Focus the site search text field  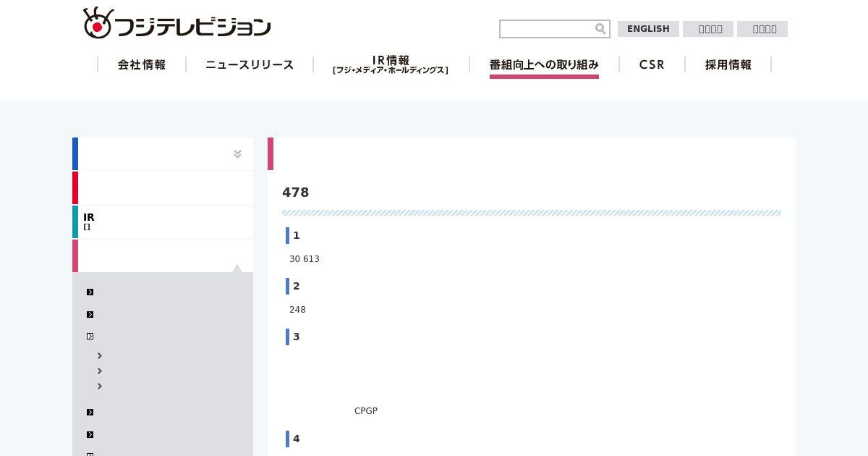(547, 29)
